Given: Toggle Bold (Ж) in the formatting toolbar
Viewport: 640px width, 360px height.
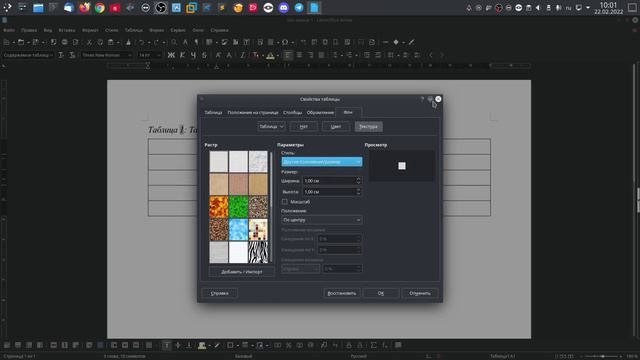Looking at the screenshot, I should pos(171,55).
